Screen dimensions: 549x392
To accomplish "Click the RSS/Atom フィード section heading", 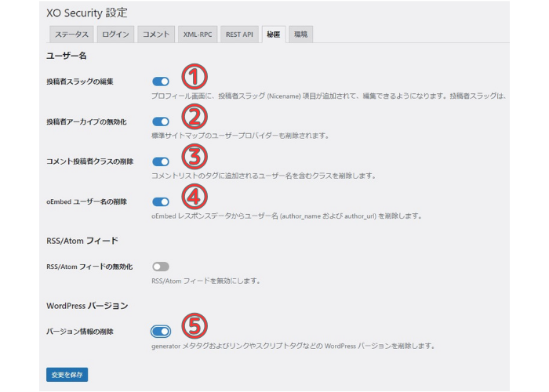I will [82, 241].
